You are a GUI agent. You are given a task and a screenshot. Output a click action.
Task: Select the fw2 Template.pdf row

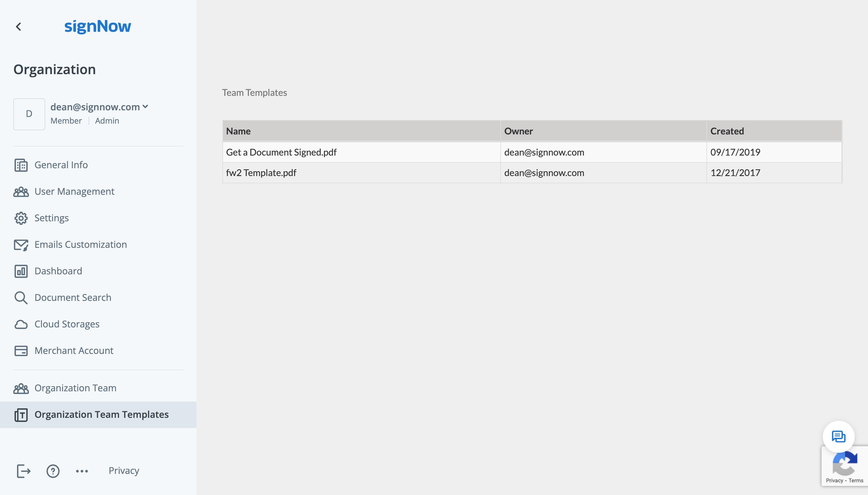coord(261,173)
